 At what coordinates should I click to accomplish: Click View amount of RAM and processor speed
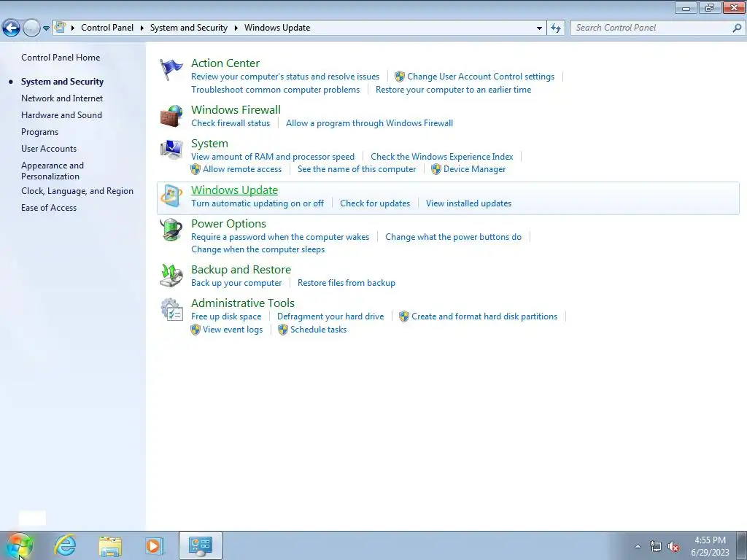tap(273, 157)
